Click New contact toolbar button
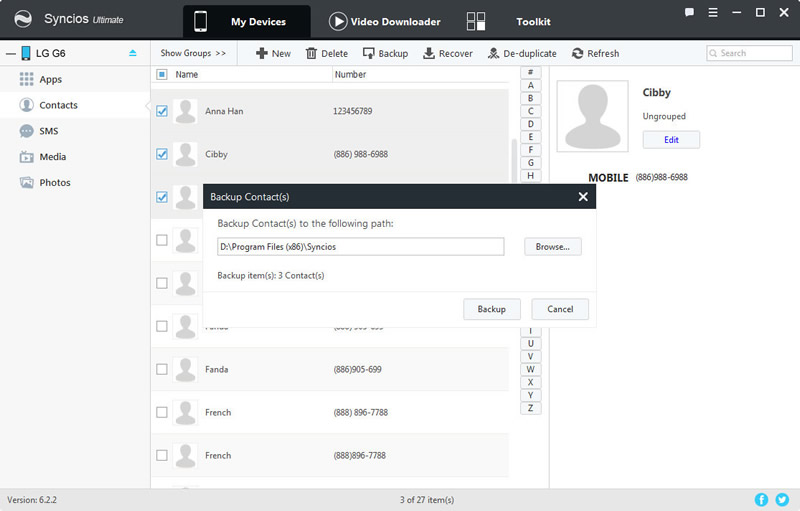This screenshot has width=800, height=511. (273, 53)
